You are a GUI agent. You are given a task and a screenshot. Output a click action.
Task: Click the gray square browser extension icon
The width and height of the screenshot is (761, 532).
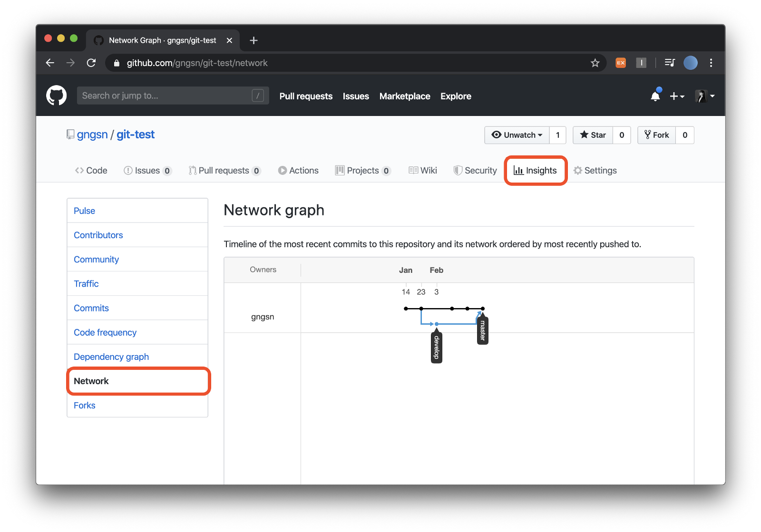tap(641, 63)
